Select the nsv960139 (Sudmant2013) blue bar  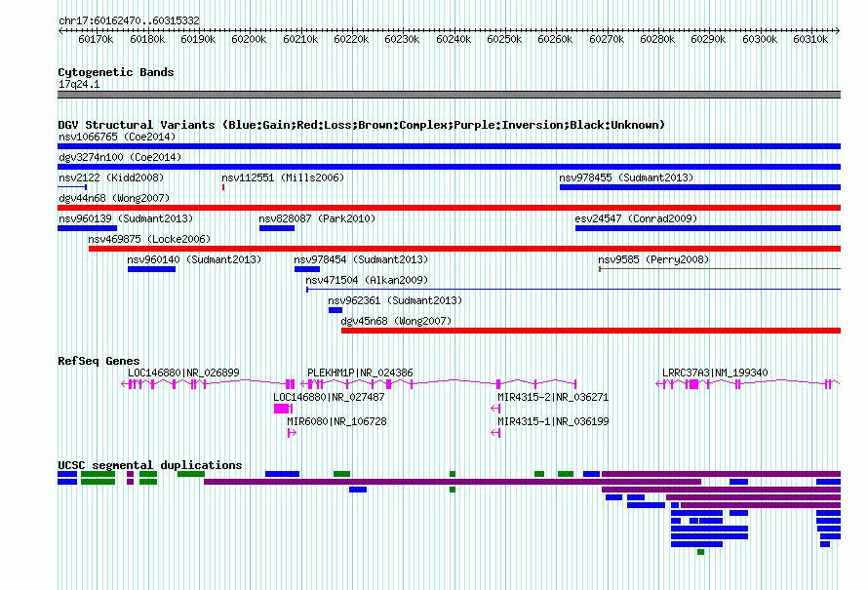point(88,228)
